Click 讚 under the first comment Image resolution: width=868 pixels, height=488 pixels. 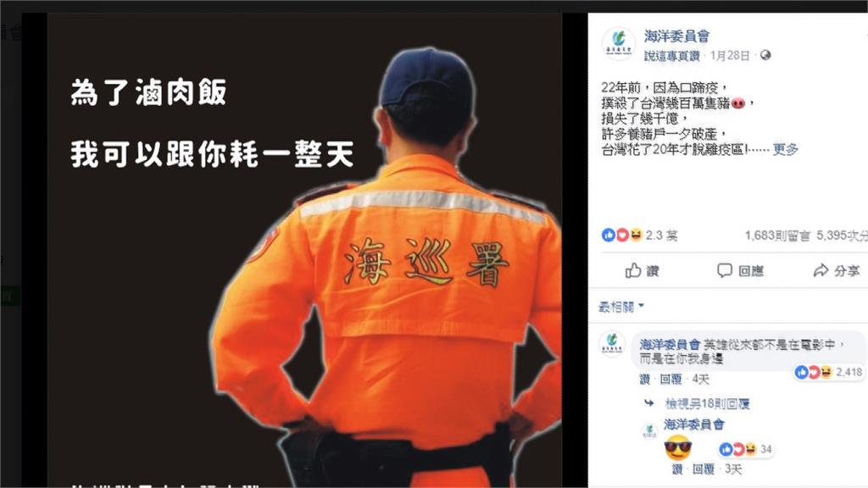[x=645, y=379]
